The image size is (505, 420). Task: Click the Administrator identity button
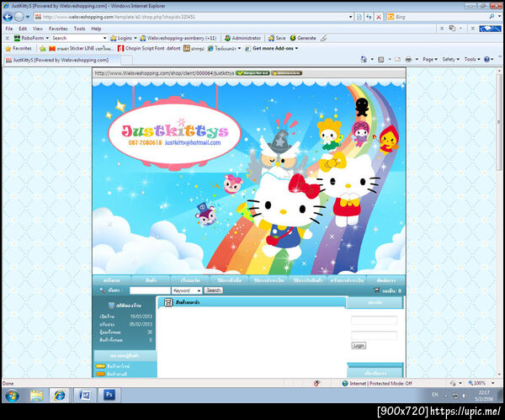click(x=243, y=38)
